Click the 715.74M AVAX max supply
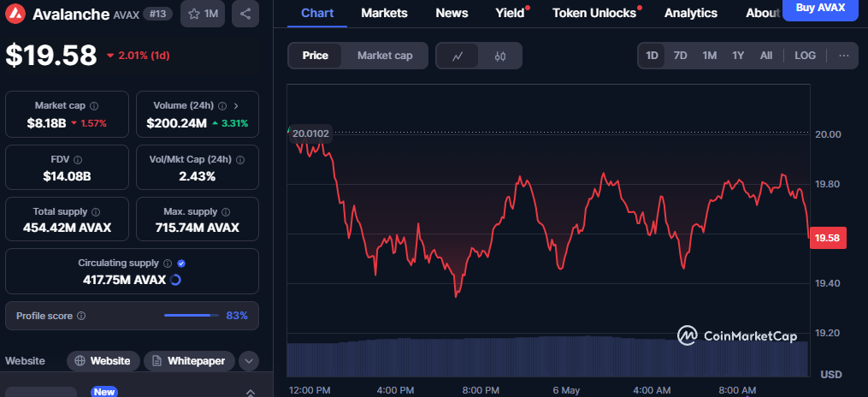 (197, 228)
